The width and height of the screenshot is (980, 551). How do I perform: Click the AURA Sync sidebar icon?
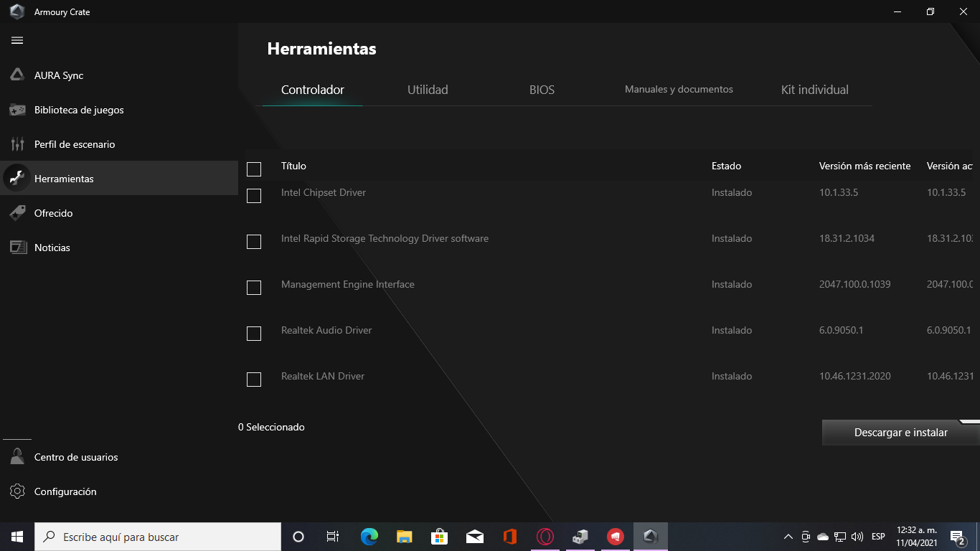pos(17,75)
